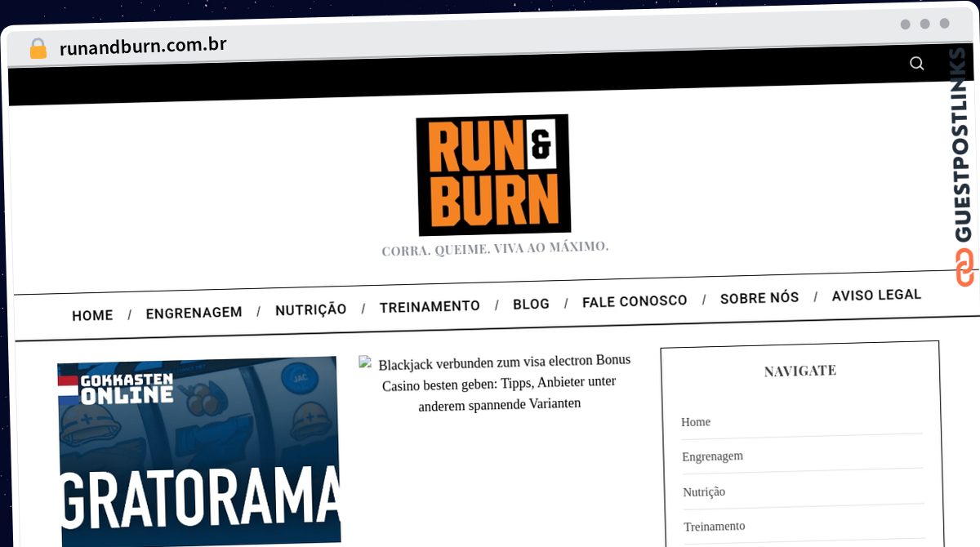Open the ENGRENAGEM menu item
980x547 pixels.
click(x=194, y=313)
